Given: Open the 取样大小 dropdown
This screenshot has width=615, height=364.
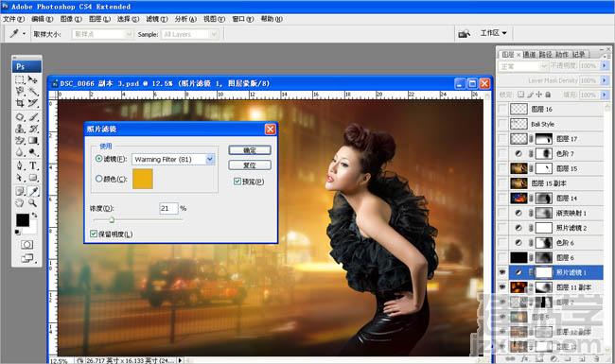Looking at the screenshot, I should 102,34.
